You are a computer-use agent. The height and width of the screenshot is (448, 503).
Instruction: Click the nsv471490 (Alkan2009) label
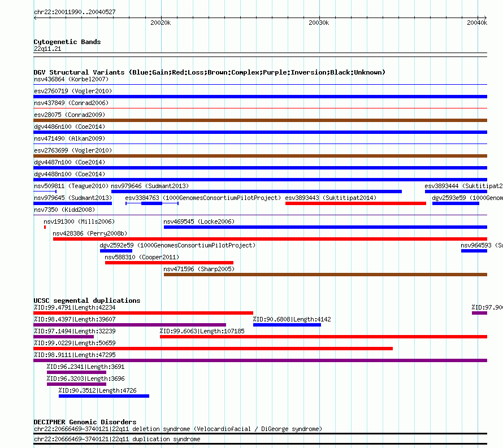(70, 138)
